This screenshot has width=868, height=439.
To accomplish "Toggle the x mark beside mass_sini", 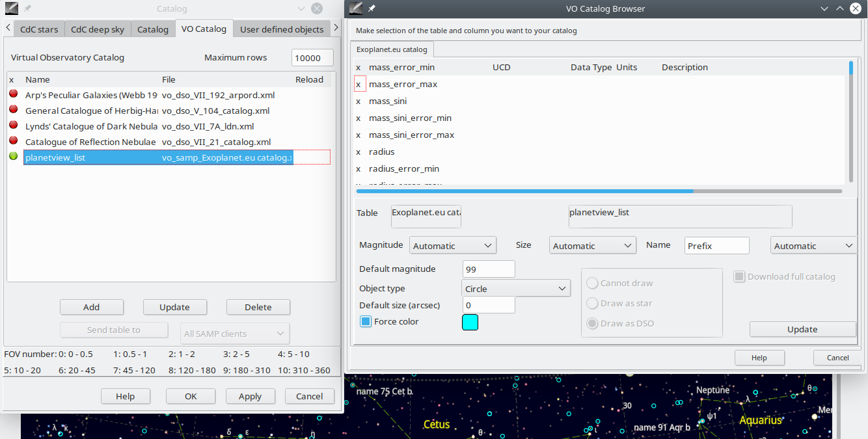I will 359,101.
